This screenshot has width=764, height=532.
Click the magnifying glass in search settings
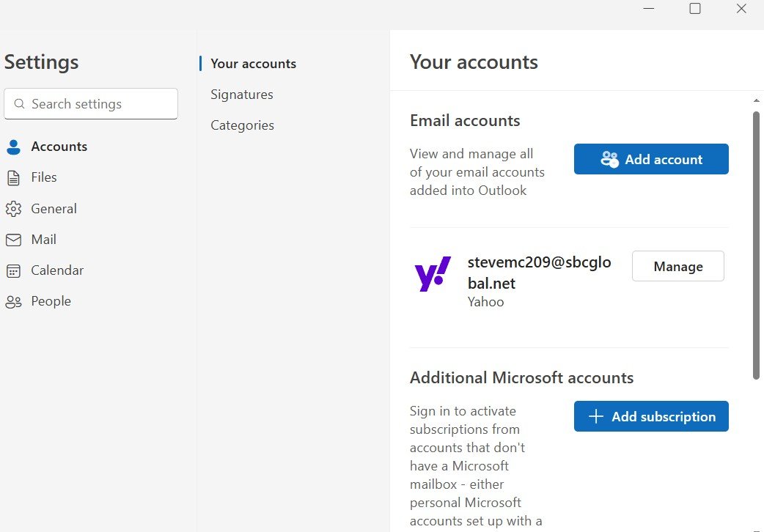20,104
